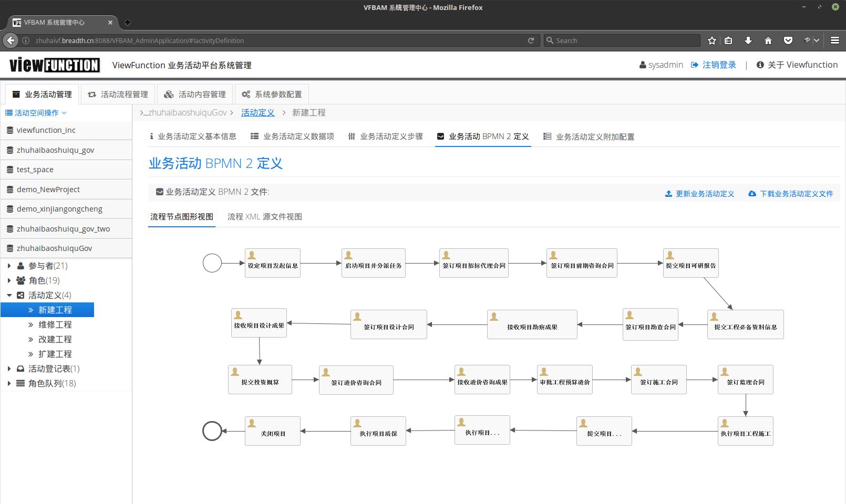The width and height of the screenshot is (846, 504).
Task: Click the ViewFunction logo
Action: point(55,65)
